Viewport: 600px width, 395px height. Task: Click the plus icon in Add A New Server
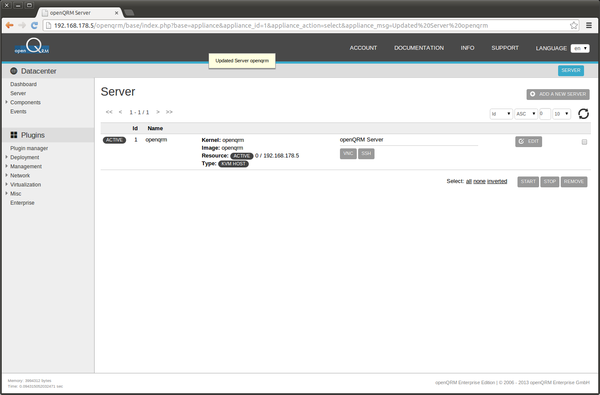click(x=532, y=94)
